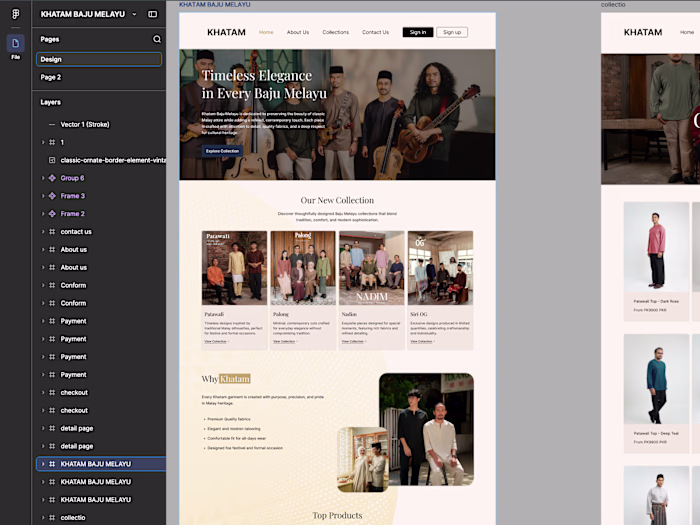Image resolution: width=700 pixels, height=525 pixels.
Task: Click the component icon of Frame 2
Action: click(x=52, y=214)
